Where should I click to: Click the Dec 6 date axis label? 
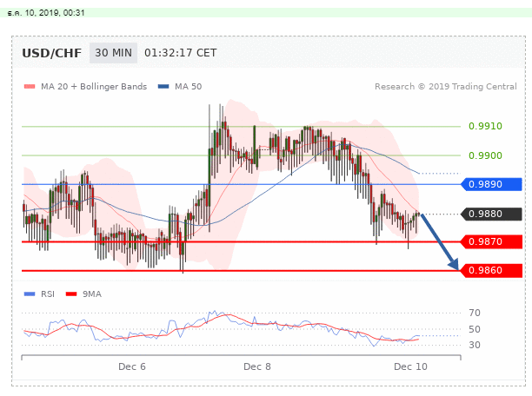[x=132, y=366]
